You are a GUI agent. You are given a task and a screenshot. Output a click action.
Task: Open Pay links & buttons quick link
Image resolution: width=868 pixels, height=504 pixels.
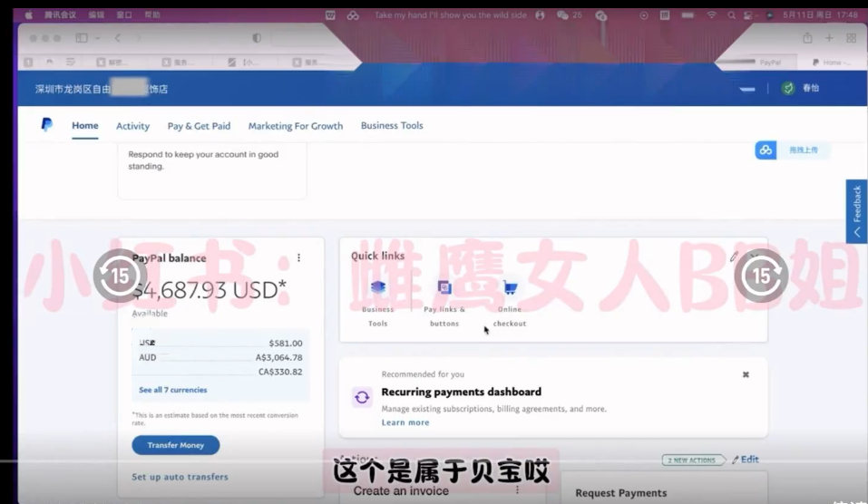pyautogui.click(x=444, y=287)
